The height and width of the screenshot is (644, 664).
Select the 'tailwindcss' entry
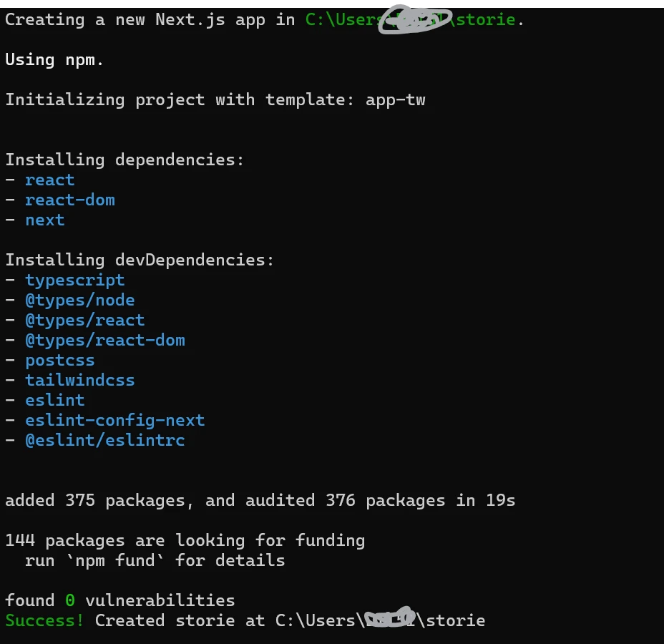coord(80,380)
